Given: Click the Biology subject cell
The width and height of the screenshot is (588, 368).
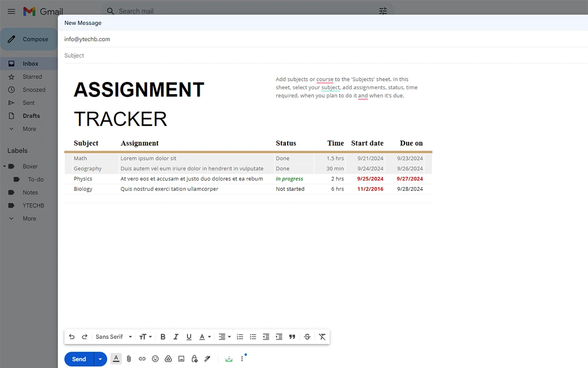Looking at the screenshot, I should 83,189.
